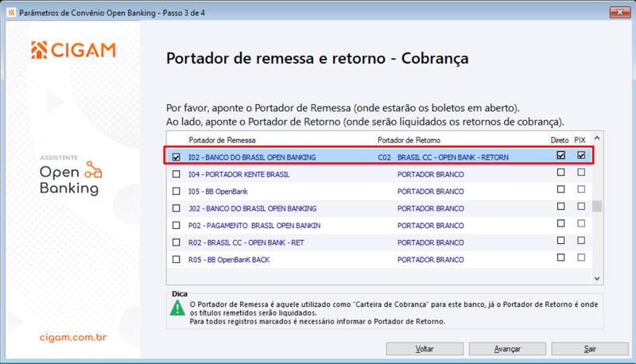Image resolution: width=636 pixels, height=364 pixels.
Task: Click the list scrollbar thumb
Action: [x=597, y=206]
